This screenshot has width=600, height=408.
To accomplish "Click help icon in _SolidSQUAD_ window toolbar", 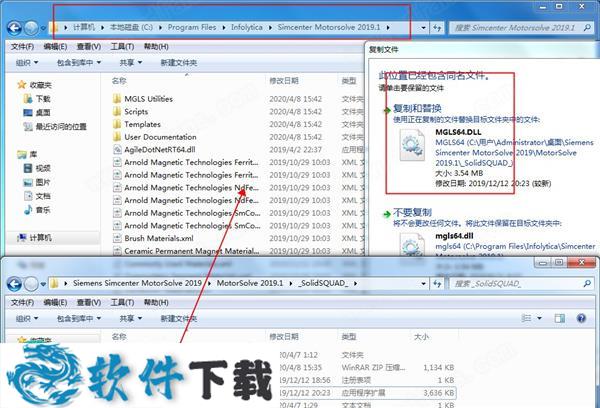I will coord(581,318).
